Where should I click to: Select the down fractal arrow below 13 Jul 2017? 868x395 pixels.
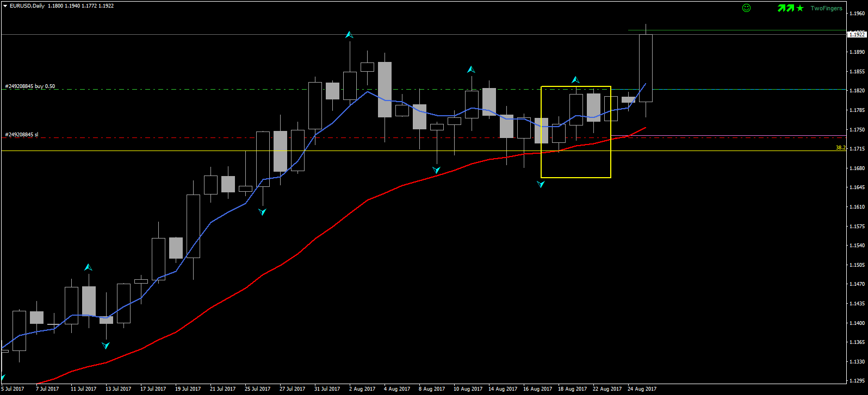tap(106, 345)
